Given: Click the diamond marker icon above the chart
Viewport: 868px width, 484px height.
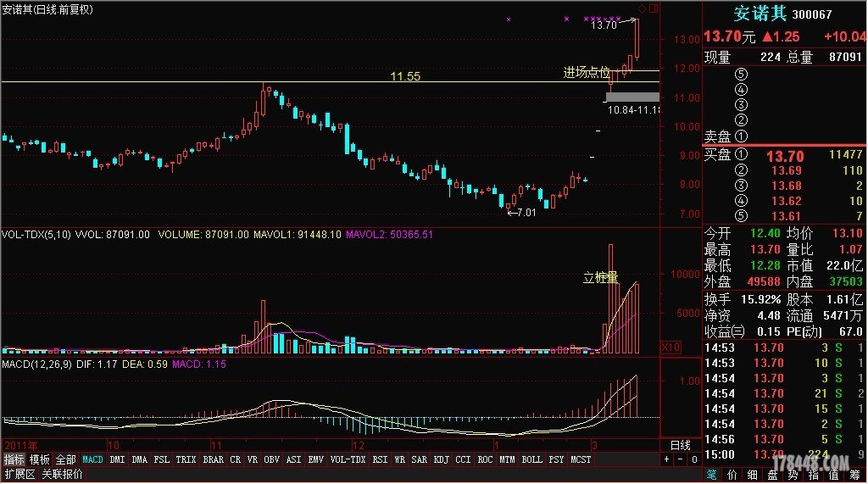Looking at the screenshot, I should point(642,9).
